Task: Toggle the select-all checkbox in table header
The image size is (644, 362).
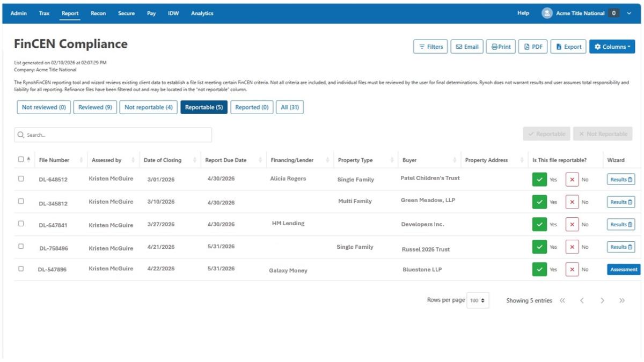Action: click(x=21, y=159)
